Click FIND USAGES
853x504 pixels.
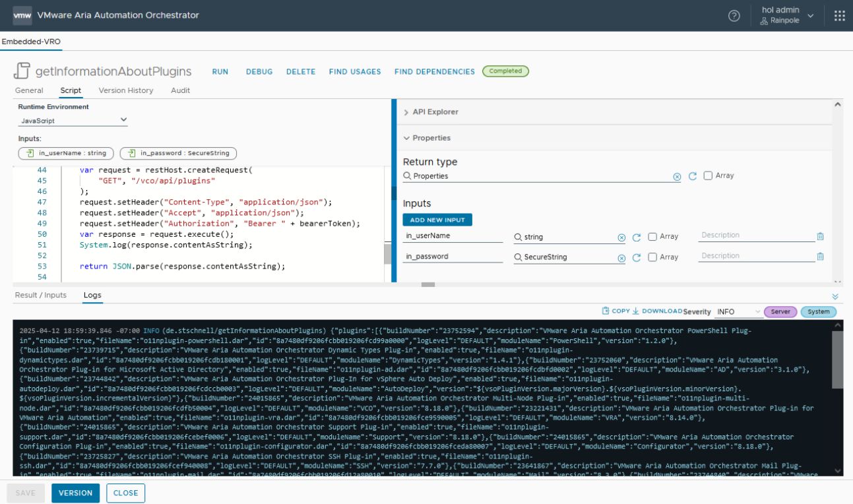pos(355,71)
